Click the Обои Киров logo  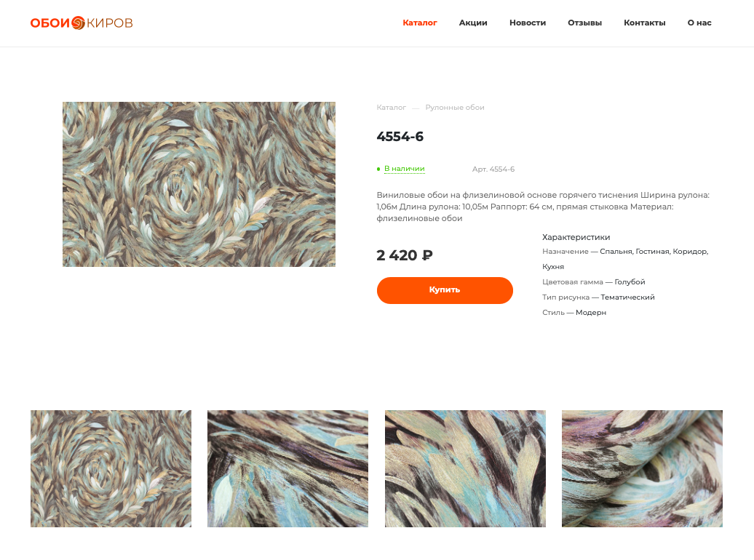pyautogui.click(x=82, y=23)
